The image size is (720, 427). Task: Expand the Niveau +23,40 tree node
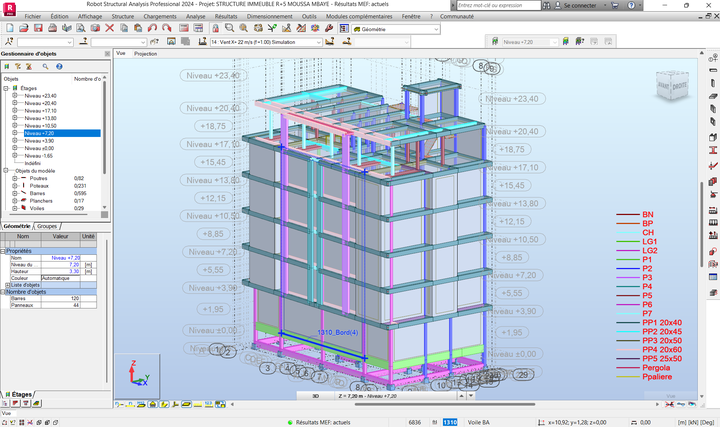[x=14, y=95]
